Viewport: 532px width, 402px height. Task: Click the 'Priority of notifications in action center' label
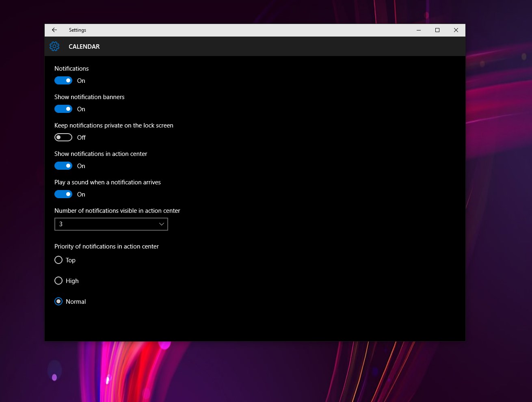tap(106, 246)
